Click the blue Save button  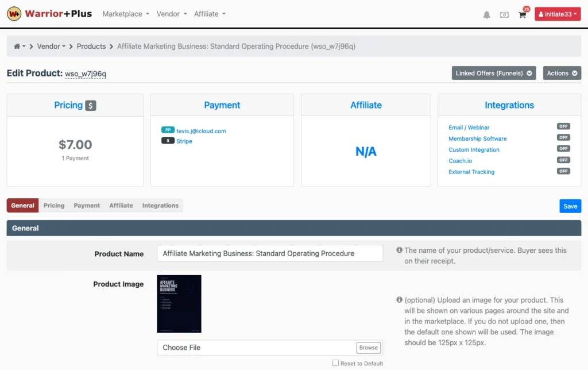(570, 206)
